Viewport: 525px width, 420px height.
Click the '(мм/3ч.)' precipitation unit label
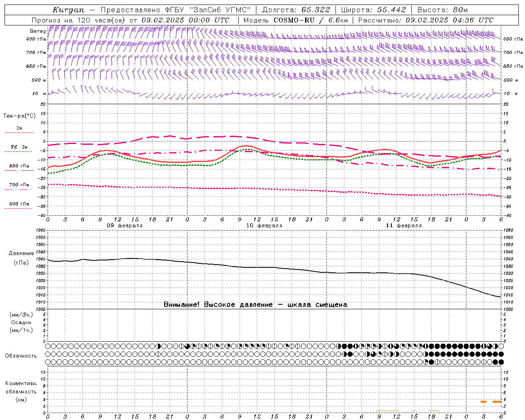point(21,315)
